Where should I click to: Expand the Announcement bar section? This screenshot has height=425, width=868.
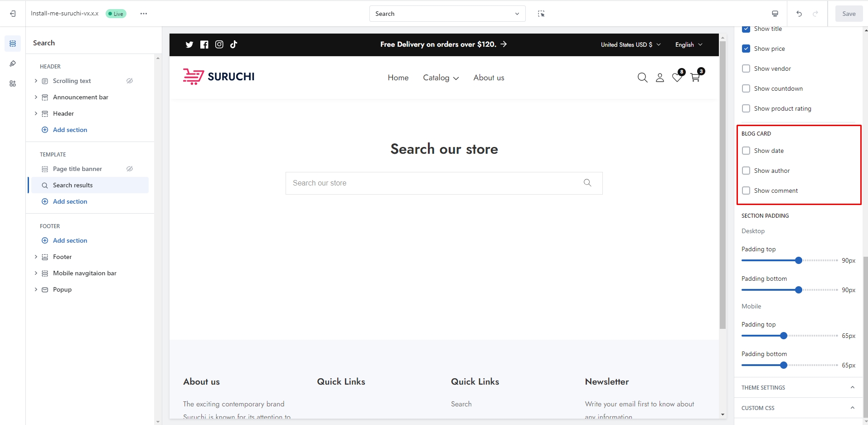pos(36,97)
